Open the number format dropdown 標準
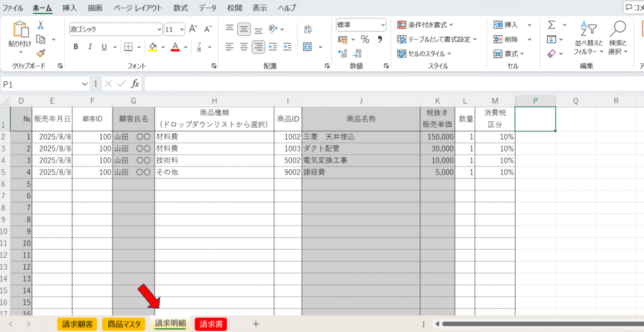This screenshot has height=332, width=644. click(x=360, y=25)
